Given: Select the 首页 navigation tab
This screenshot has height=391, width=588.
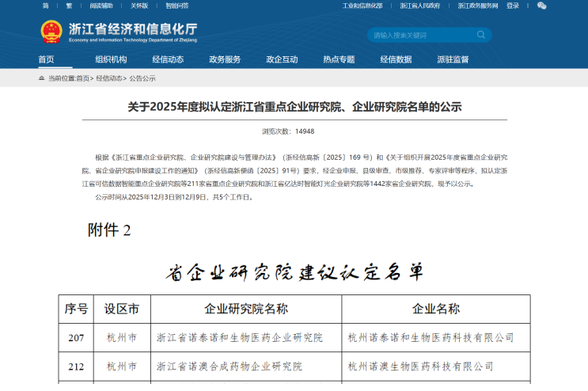Looking at the screenshot, I should (47, 59).
